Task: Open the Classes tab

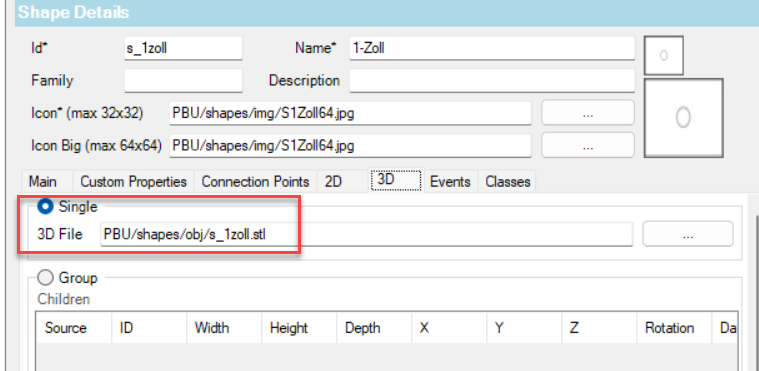Action: coord(508,182)
